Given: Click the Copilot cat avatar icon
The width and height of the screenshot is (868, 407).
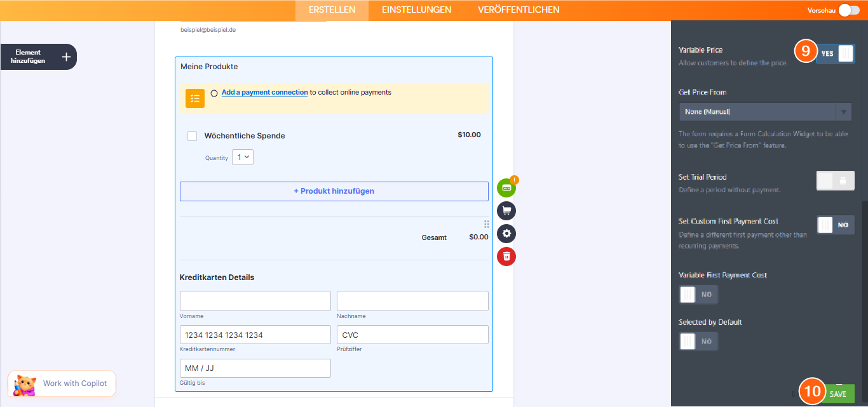Looking at the screenshot, I should [25, 384].
